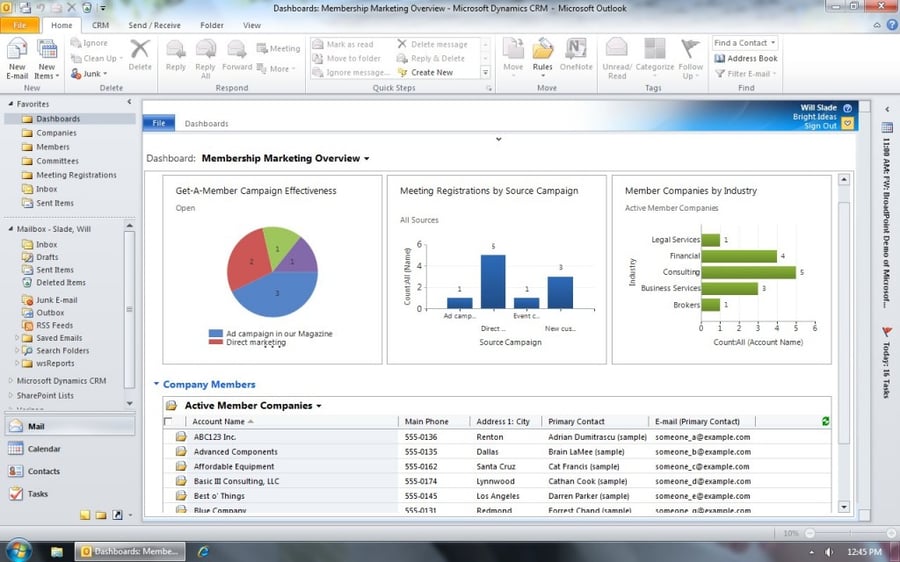
Task: Click the Folder List icon below navigation pane
Action: [101, 515]
